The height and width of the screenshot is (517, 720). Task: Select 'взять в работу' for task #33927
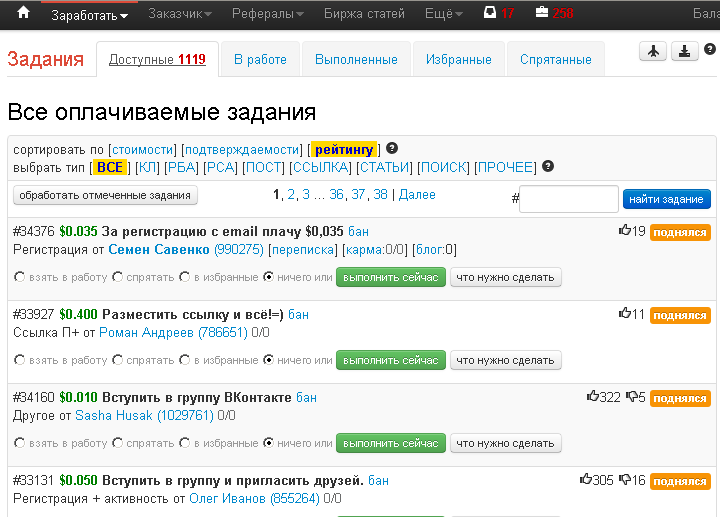(19, 360)
